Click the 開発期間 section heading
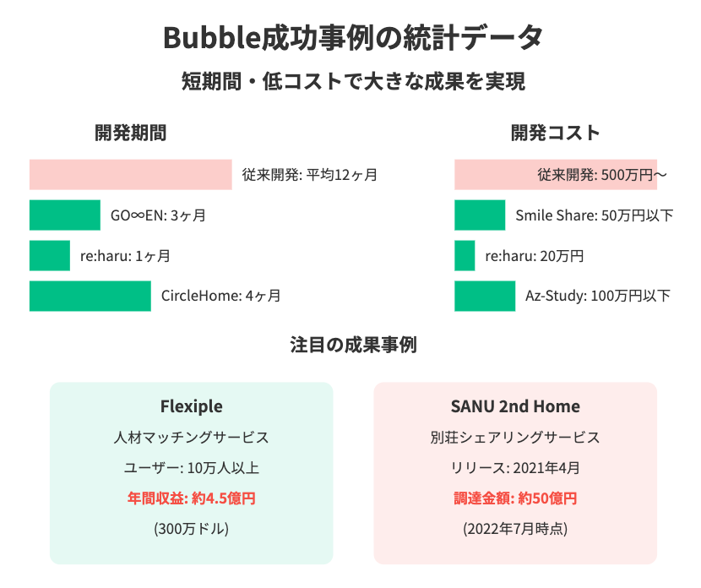 tap(131, 133)
